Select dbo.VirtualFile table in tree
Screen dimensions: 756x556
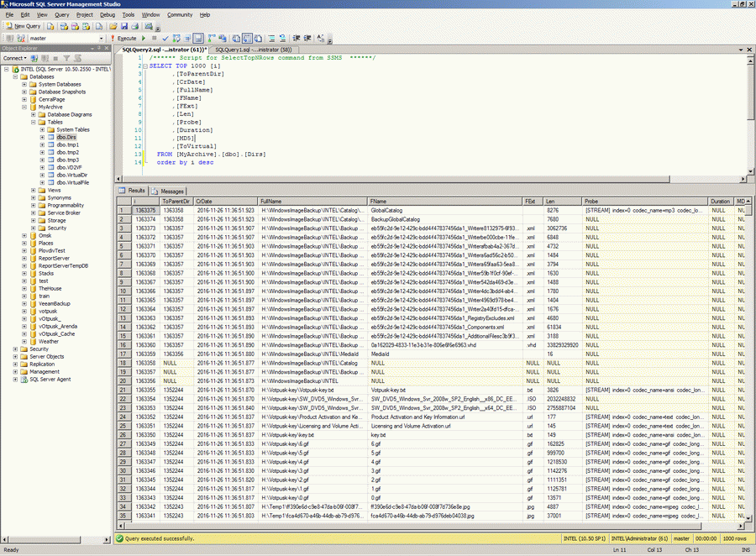tap(73, 183)
